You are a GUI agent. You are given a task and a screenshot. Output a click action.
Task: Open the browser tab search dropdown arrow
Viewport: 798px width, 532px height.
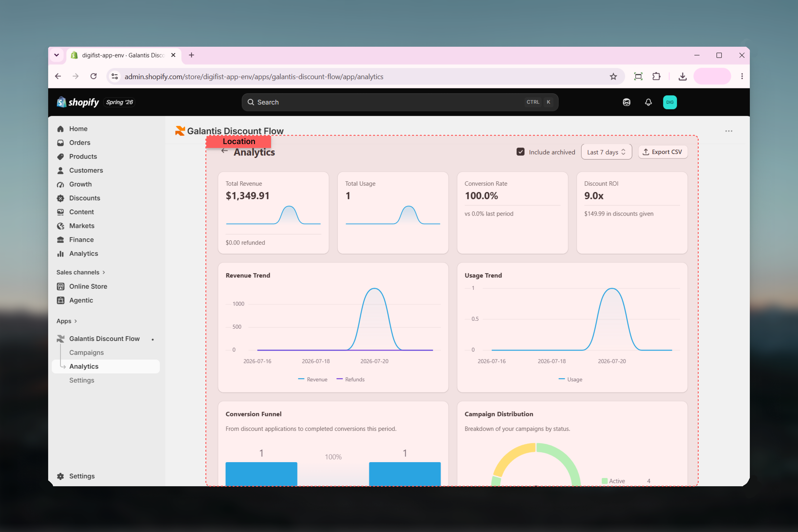57,55
